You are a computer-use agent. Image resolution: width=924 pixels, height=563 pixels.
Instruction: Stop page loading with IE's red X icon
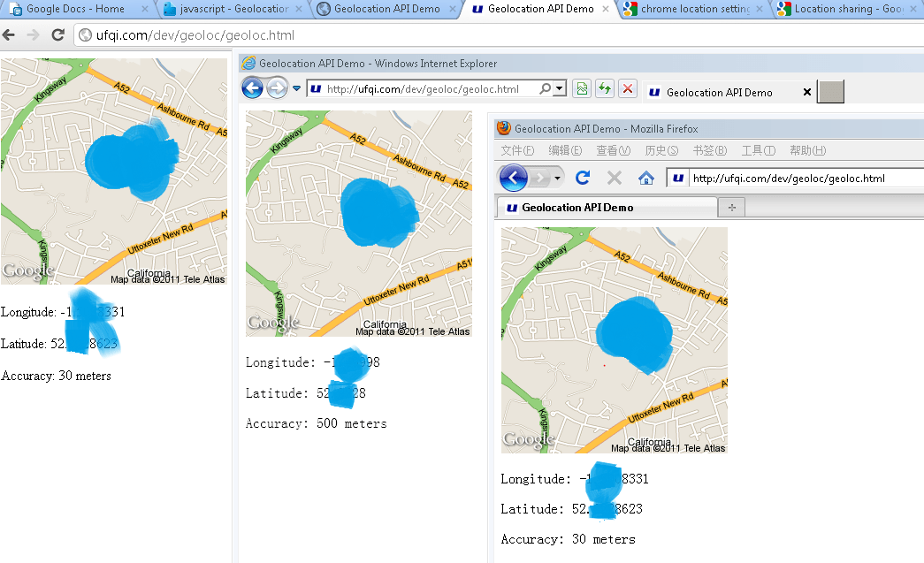coord(628,88)
